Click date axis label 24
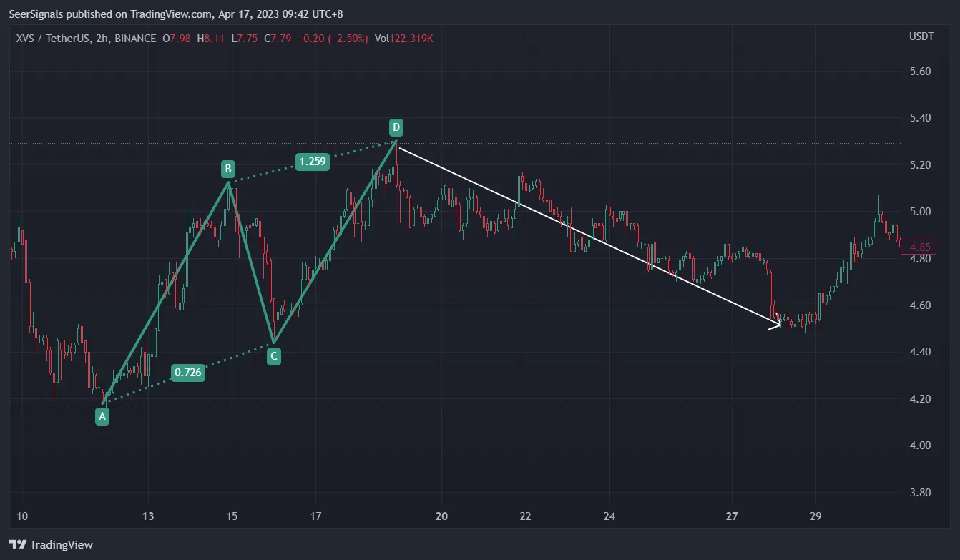960x560 pixels. click(x=609, y=516)
